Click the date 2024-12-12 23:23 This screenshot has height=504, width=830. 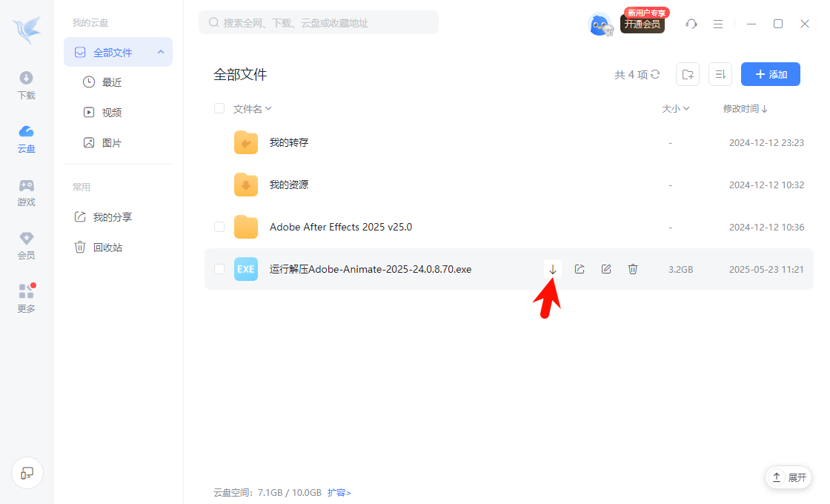766,142
